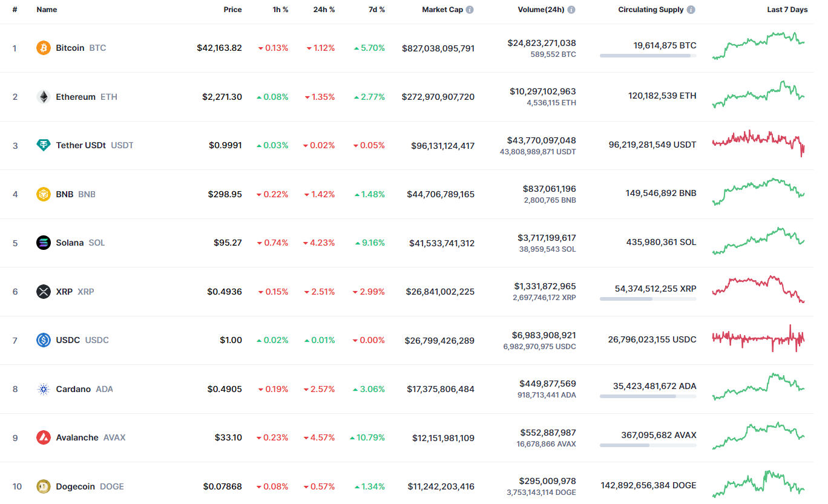Open Bitcoin's 7-day sparkline chart
Screen dimensions: 828x504
tap(758, 45)
